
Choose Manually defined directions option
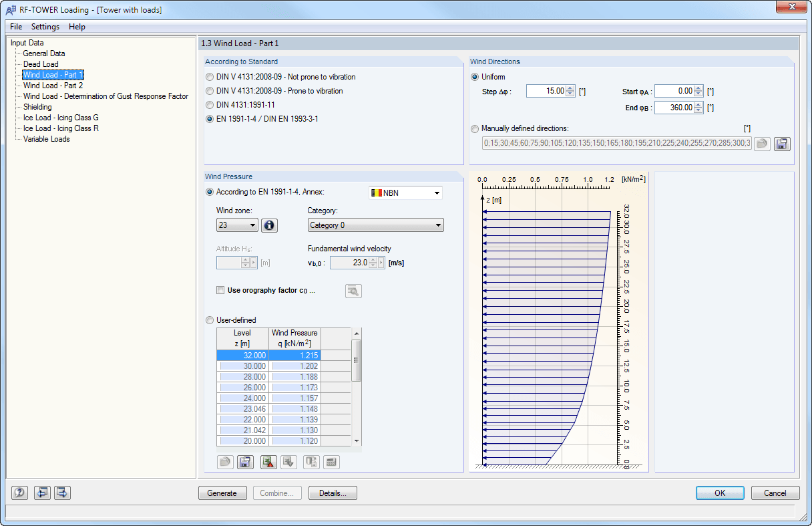[475, 128]
